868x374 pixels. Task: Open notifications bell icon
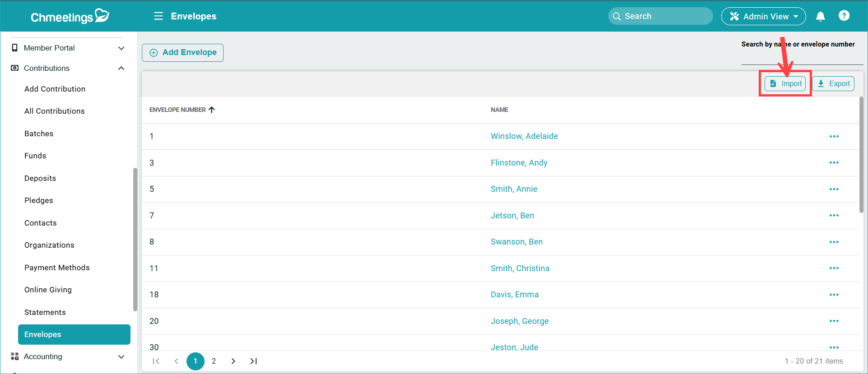(x=820, y=16)
